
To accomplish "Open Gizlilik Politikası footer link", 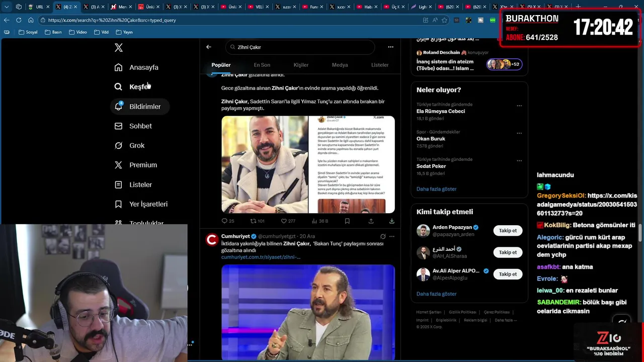I will pyautogui.click(x=462, y=312).
